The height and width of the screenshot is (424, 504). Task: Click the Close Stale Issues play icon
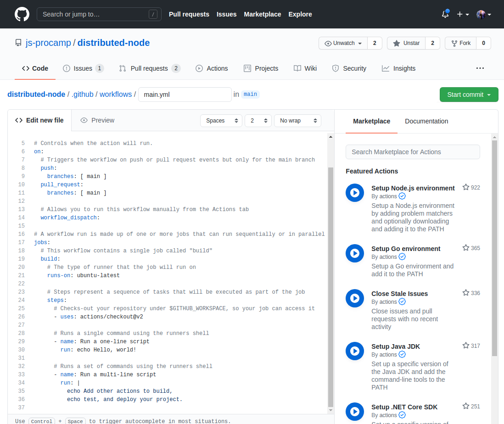point(355,298)
